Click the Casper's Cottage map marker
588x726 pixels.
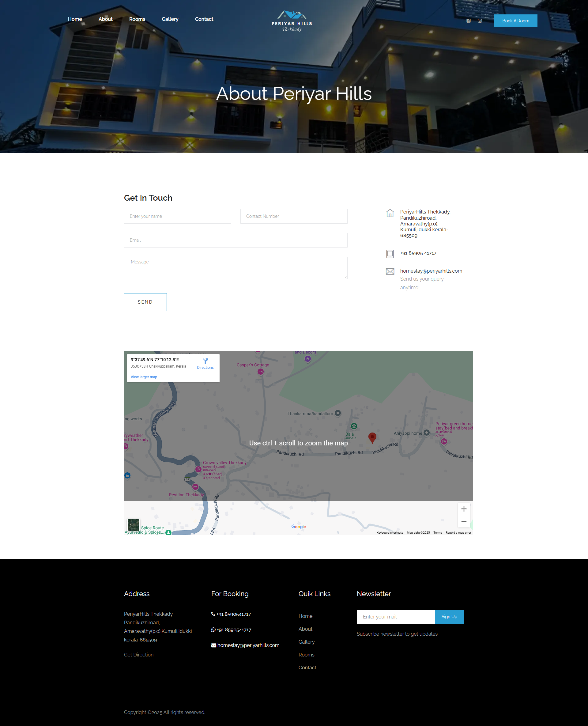[x=260, y=372]
